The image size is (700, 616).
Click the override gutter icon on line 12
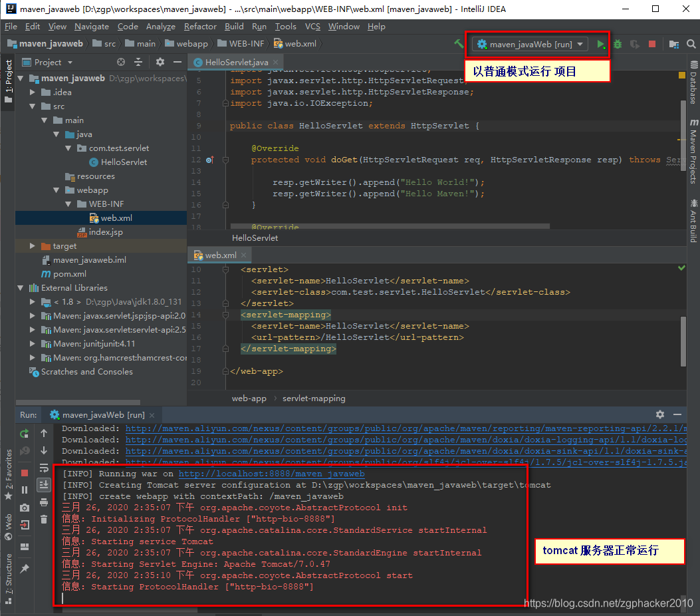[x=210, y=160]
